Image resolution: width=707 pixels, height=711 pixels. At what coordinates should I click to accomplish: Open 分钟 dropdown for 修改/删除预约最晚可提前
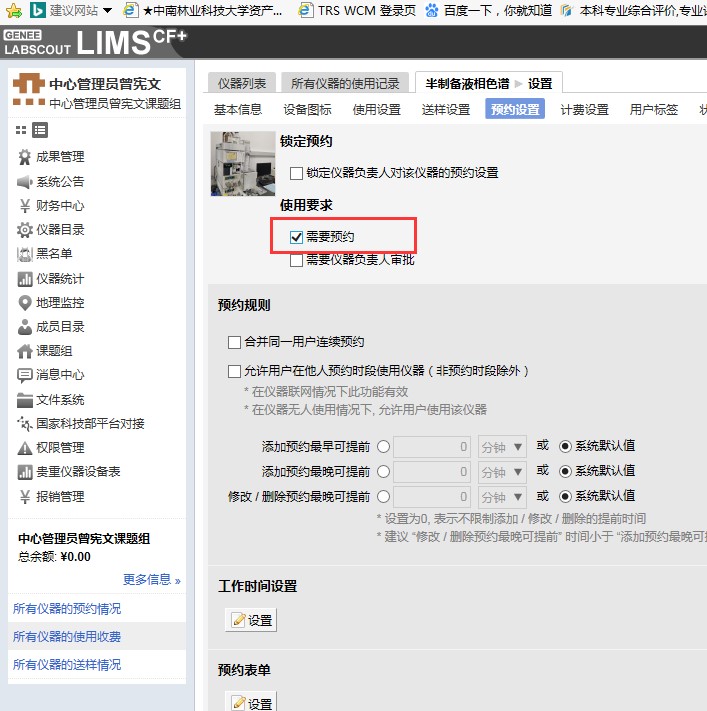(502, 496)
